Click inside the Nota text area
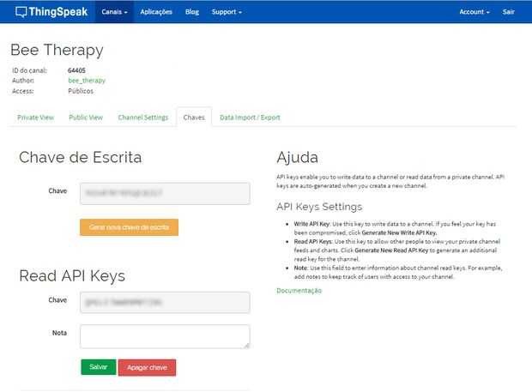532x392 pixels. 164,335
